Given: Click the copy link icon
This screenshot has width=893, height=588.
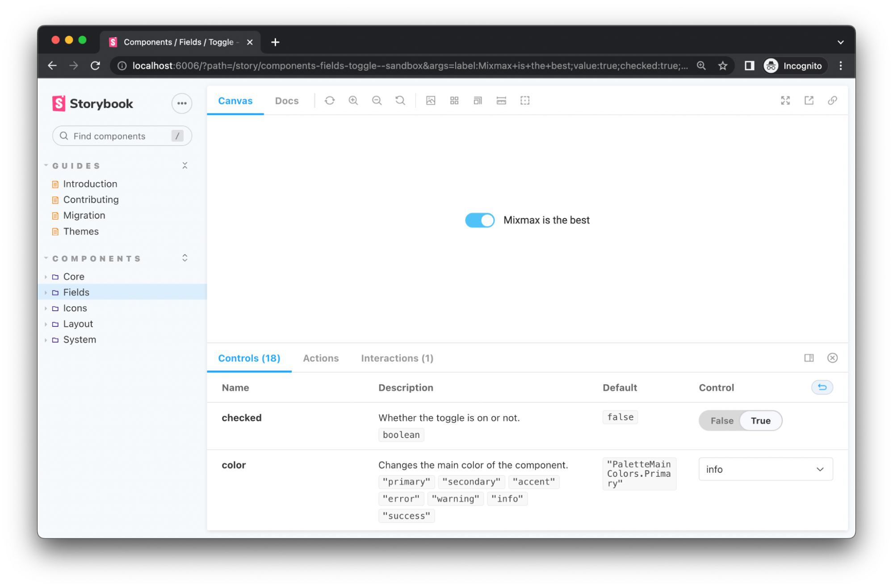Looking at the screenshot, I should [x=833, y=100].
